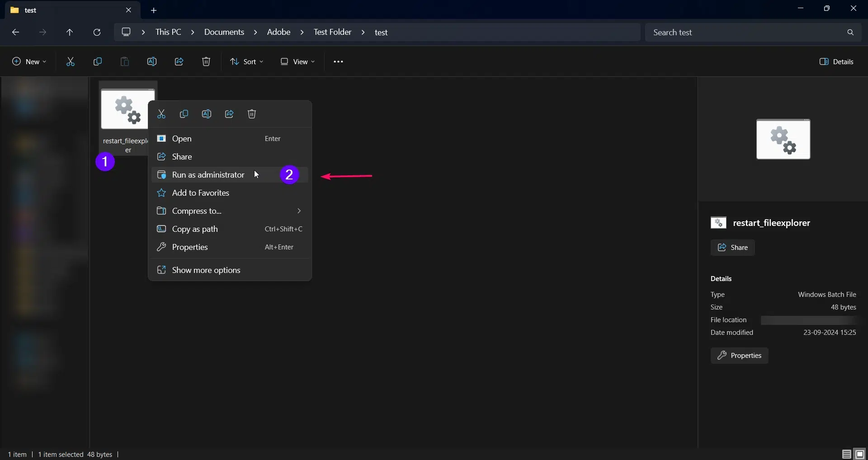
Task: Click the PC monitor icon in address bar
Action: 126,32
